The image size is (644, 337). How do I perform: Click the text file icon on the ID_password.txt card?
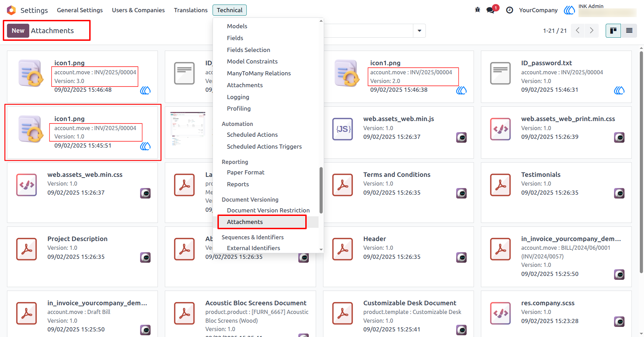click(x=500, y=73)
